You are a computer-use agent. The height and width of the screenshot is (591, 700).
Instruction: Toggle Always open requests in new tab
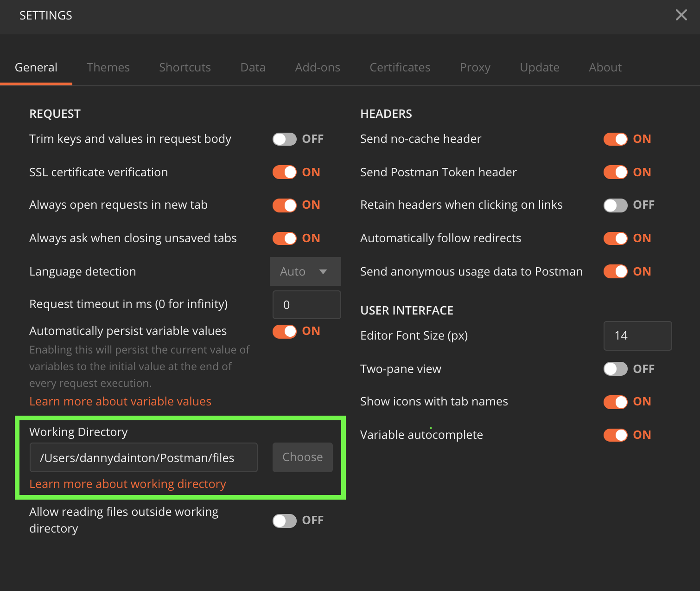(x=285, y=205)
